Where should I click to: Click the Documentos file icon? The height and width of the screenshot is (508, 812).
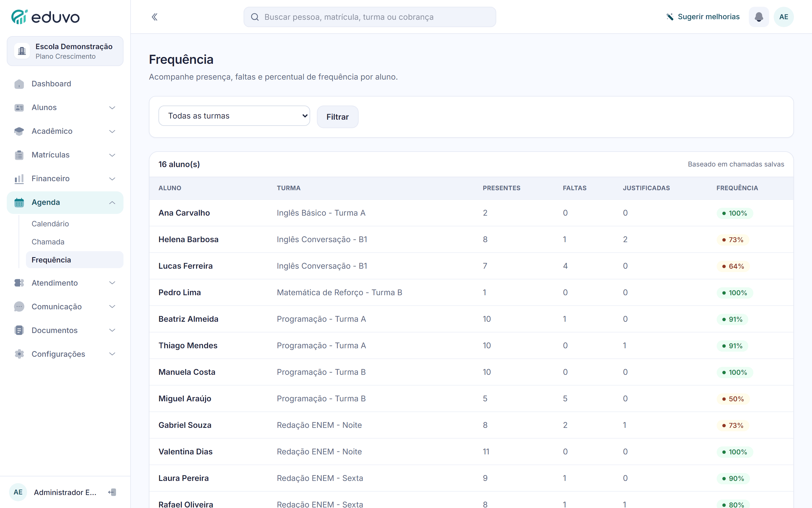tap(19, 330)
